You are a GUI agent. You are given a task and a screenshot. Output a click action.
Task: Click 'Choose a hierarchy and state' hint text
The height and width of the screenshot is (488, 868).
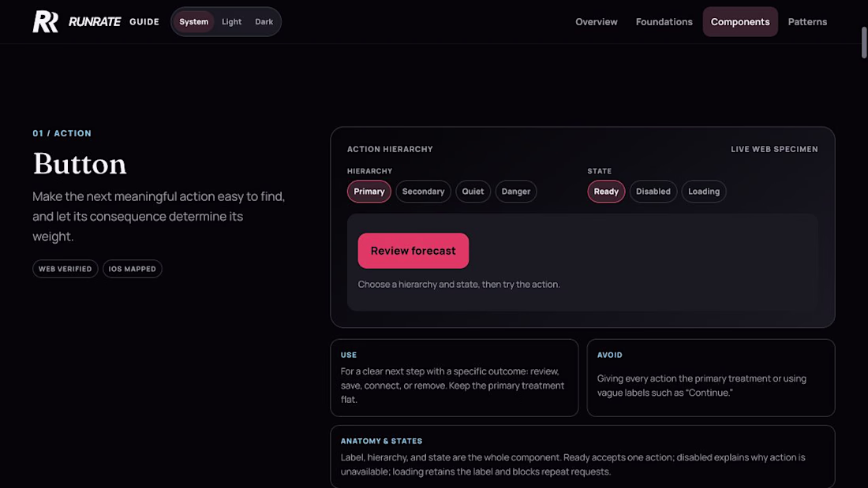(459, 285)
